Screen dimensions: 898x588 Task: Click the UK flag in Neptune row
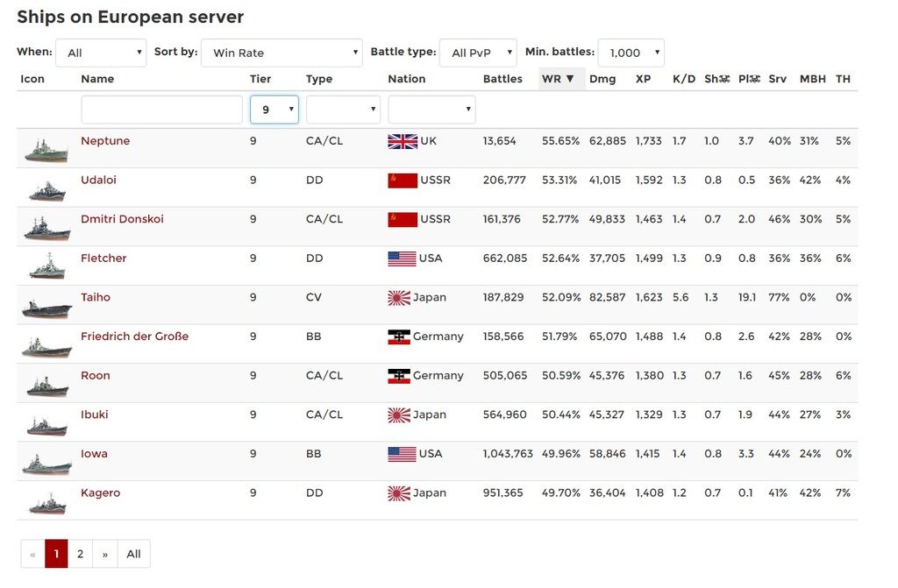pyautogui.click(x=403, y=141)
